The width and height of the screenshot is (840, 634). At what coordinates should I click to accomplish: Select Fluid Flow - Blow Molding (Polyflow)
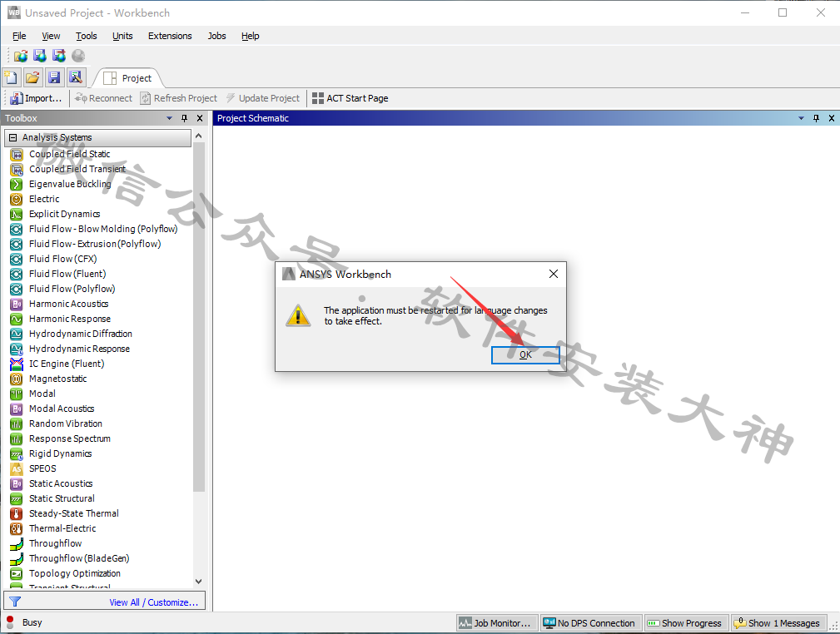[103, 229]
